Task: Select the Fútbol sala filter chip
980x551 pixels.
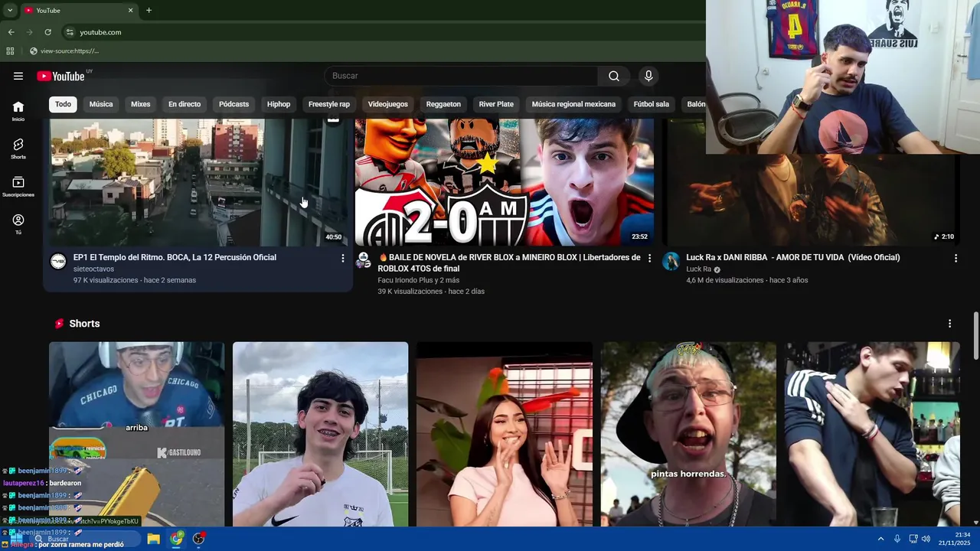Action: pos(652,104)
